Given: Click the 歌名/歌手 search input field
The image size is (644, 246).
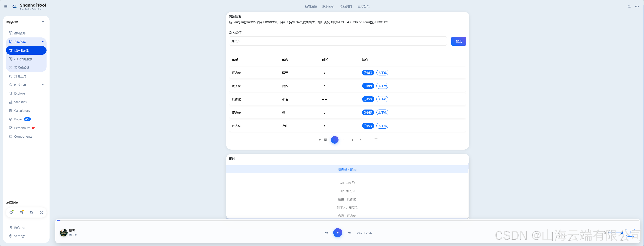Looking at the screenshot, I should point(338,41).
